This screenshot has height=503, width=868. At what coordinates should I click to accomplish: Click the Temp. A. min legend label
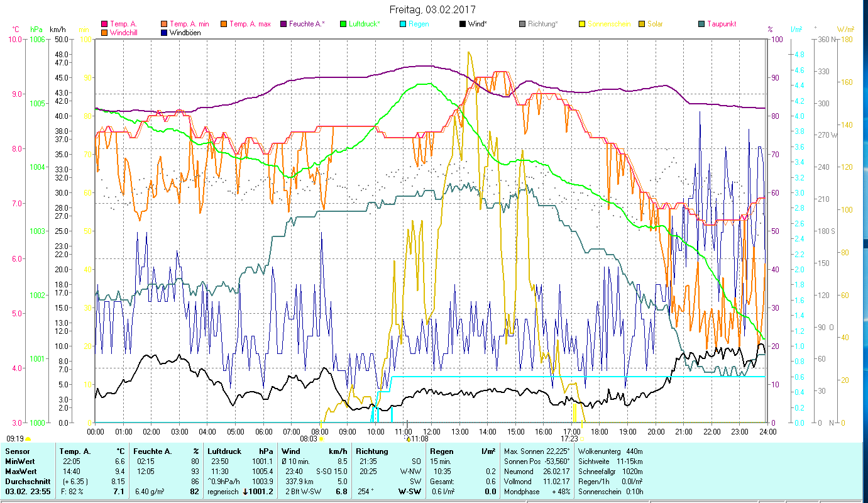click(x=189, y=25)
